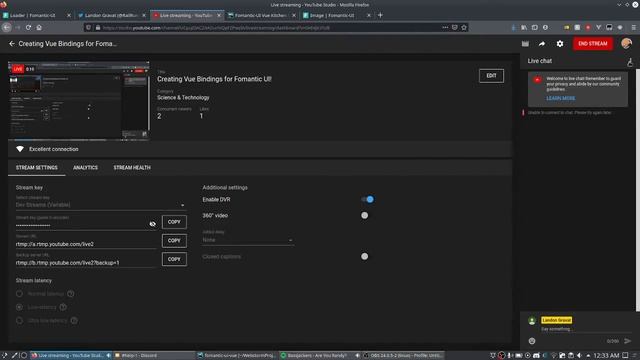This screenshot has height=360, width=640.
Task: Copy the backup server URL
Action: [174, 259]
